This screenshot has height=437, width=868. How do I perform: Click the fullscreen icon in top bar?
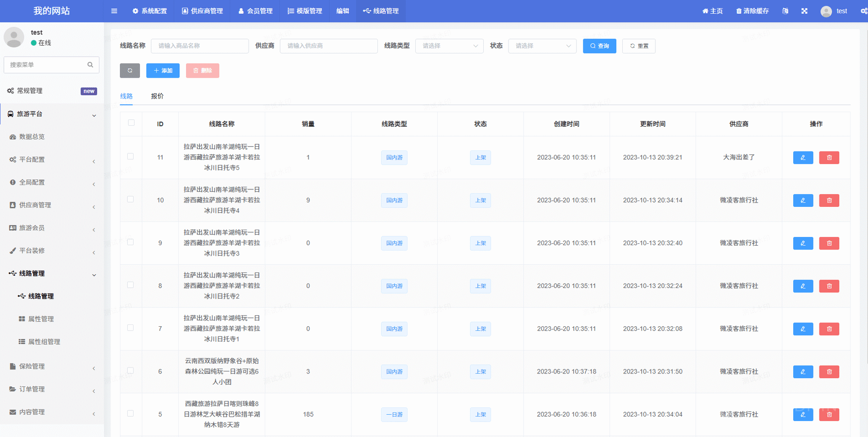[804, 11]
